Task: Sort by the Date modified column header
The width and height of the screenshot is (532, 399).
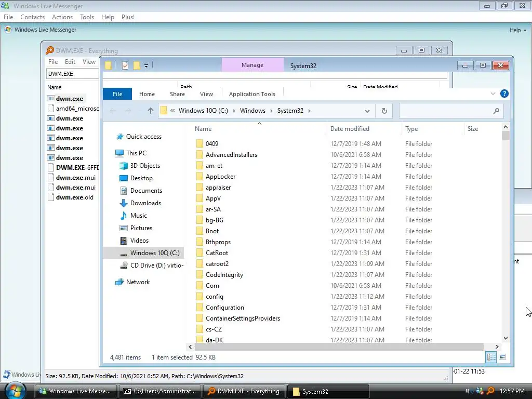Action: click(350, 129)
